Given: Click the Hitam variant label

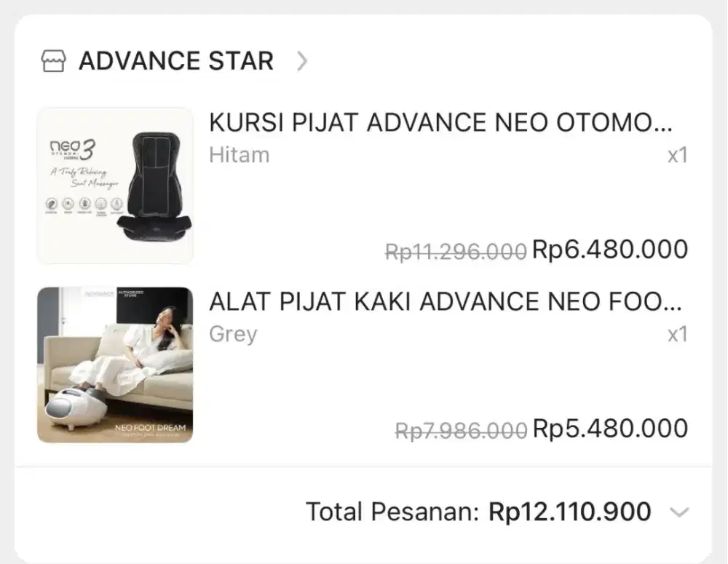Looking at the screenshot, I should [x=238, y=154].
